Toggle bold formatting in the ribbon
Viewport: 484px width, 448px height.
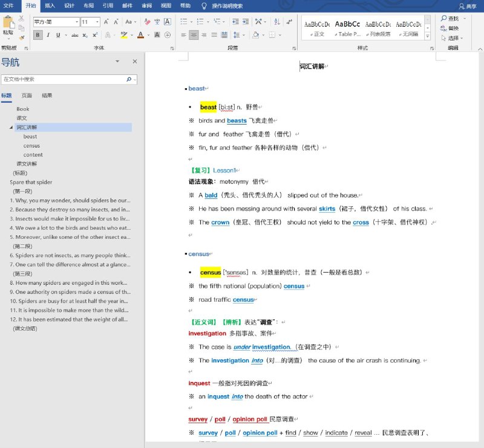click(36, 34)
